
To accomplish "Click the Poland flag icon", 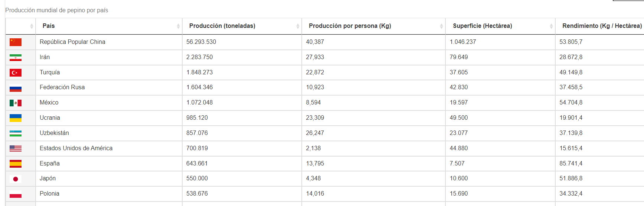I will 16,194.
